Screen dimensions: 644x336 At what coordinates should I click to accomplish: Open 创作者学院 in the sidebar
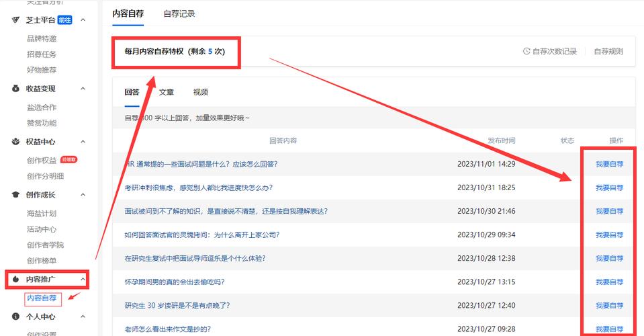pyautogui.click(x=45, y=245)
